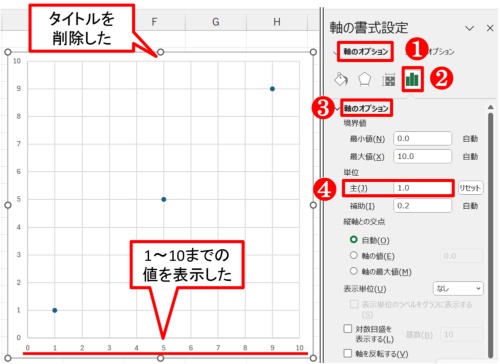Click the vertical axis label 10
Viewport: 500px width, 364px height.
[x=17, y=61]
